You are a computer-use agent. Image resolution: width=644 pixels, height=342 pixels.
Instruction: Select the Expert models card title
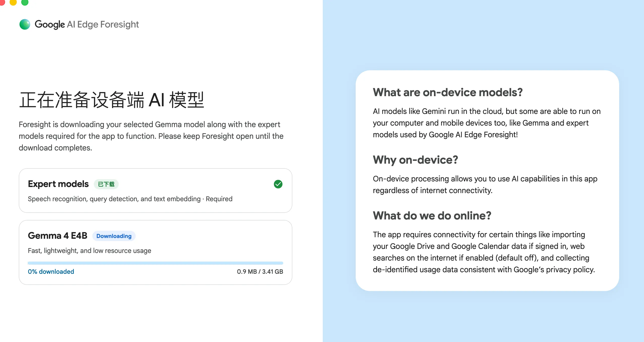click(x=58, y=184)
